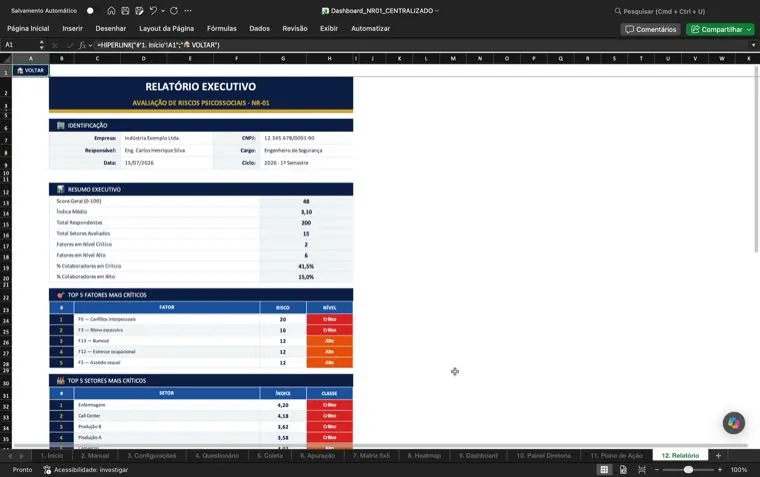This screenshot has height=477, width=760.
Task: Click next sheet navigation arrow
Action: 21,456
